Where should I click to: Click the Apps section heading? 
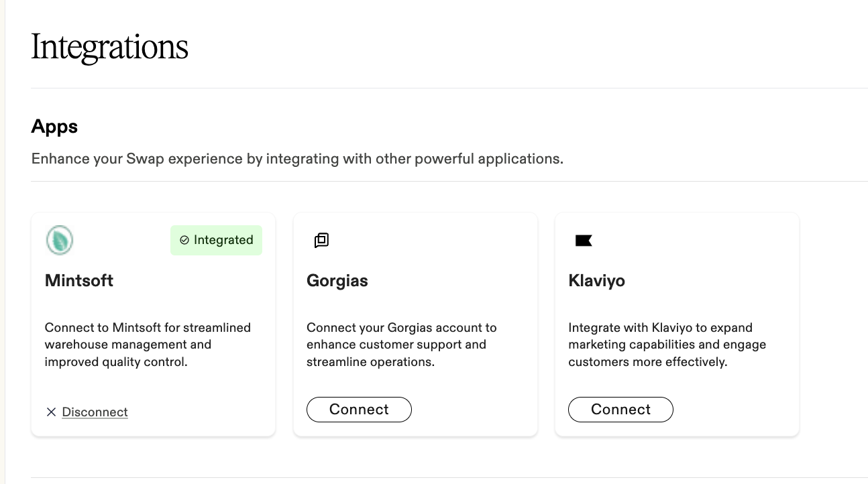pyautogui.click(x=54, y=126)
